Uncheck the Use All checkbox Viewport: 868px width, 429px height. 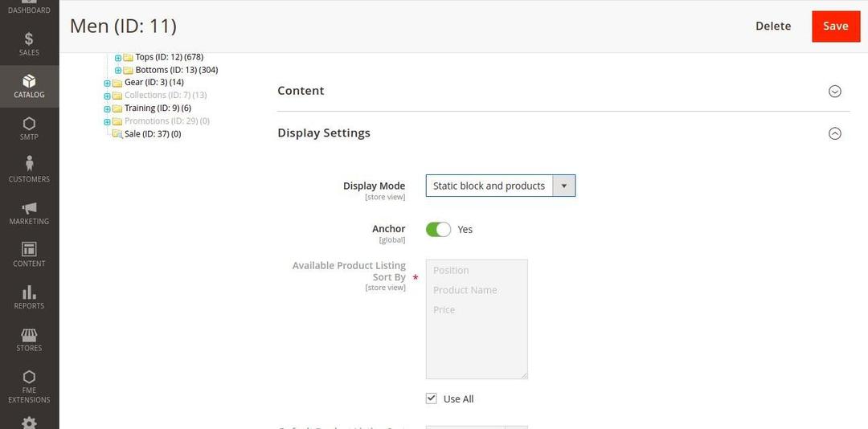tap(432, 398)
